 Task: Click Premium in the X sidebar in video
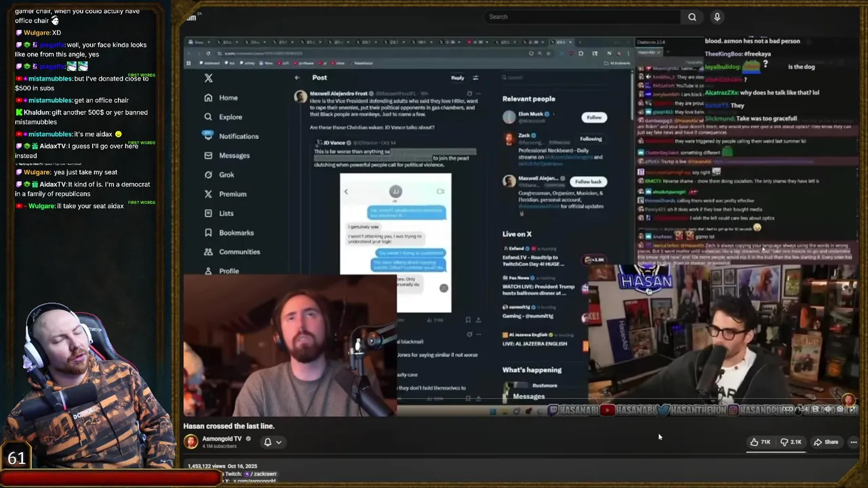click(225, 194)
